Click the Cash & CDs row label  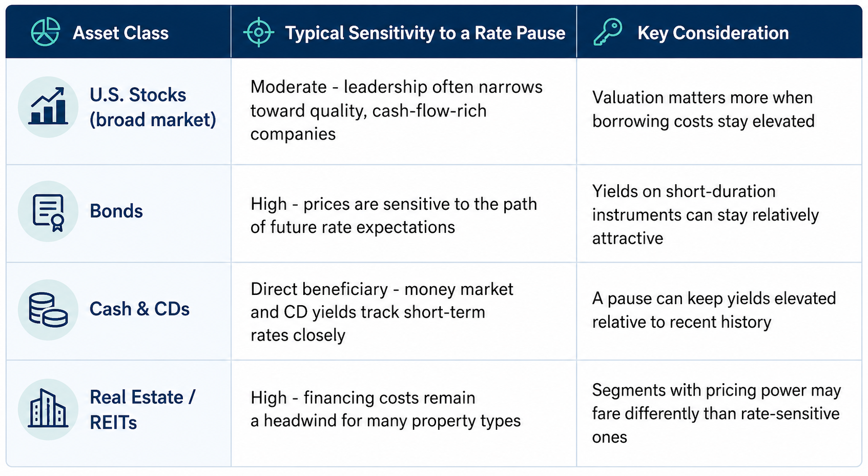[139, 309]
